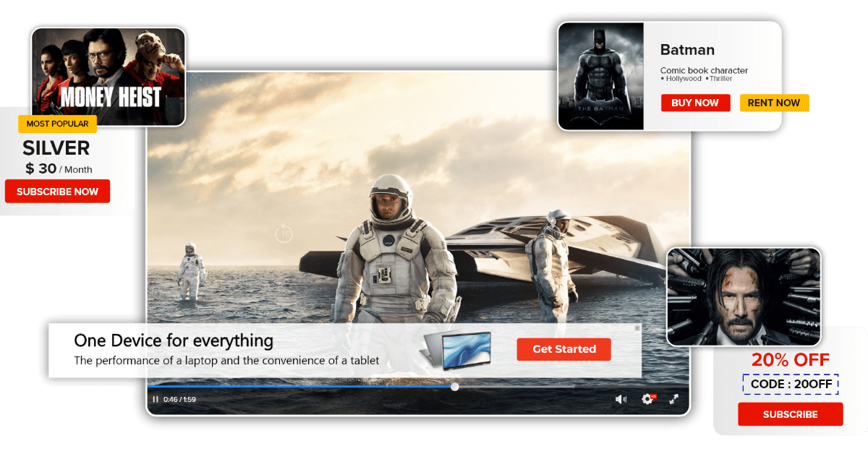This screenshot has width=868, height=454.
Task: Click the SUBSCRIBE NOW button
Action: [57, 192]
